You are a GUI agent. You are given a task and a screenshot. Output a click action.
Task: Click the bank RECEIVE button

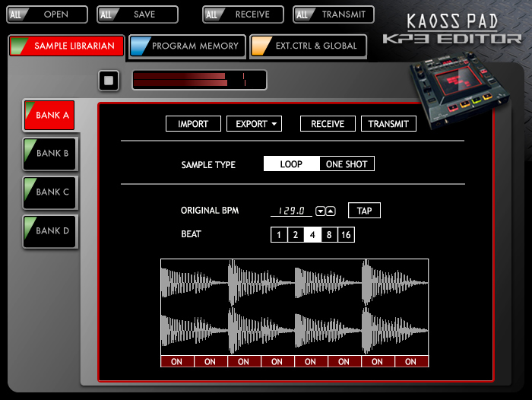[x=328, y=124]
